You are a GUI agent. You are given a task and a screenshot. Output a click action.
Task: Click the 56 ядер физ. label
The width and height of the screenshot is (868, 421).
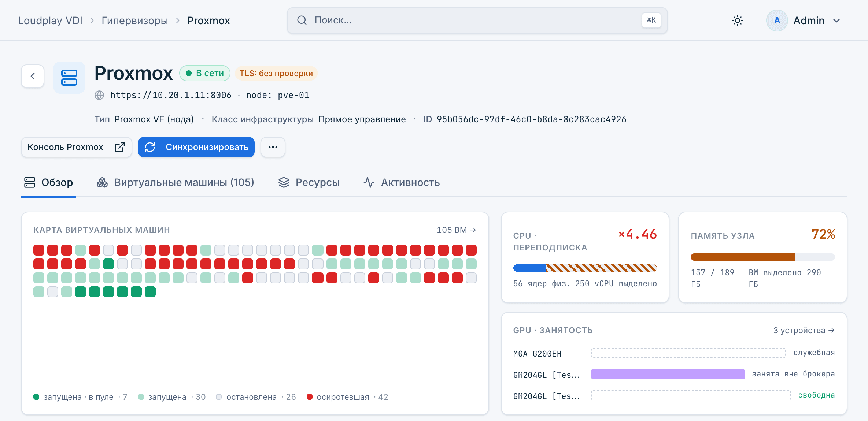click(542, 284)
